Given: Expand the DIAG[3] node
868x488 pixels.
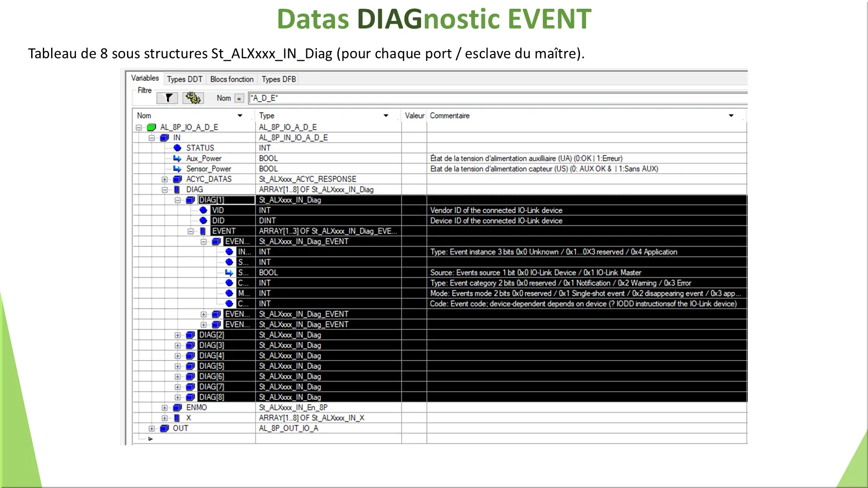Looking at the screenshot, I should pos(178,345).
